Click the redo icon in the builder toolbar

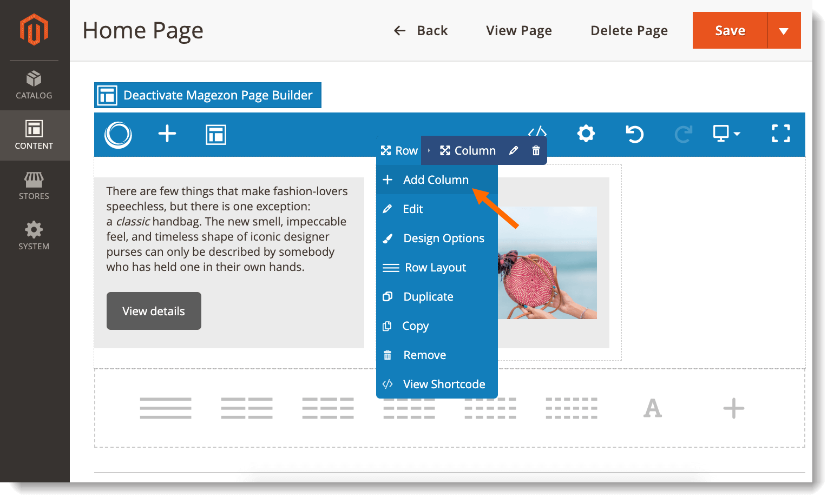(x=683, y=134)
